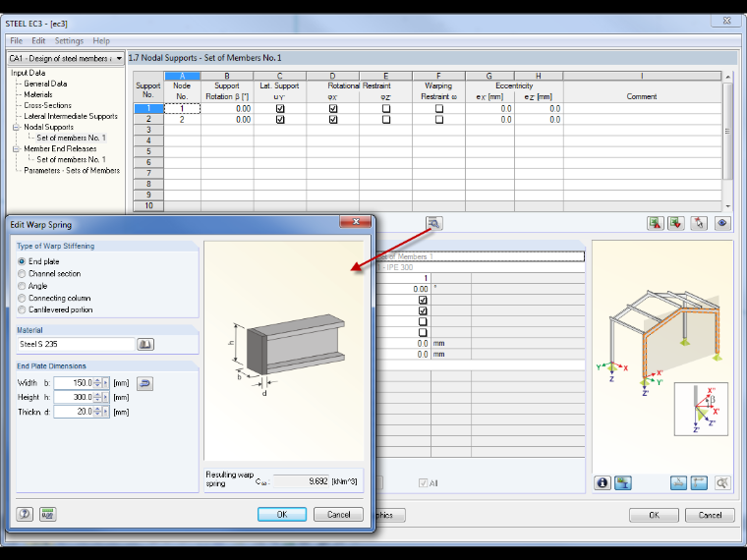747x560 pixels.
Task: Click eX' eccentricity cell for support 1
Action: point(489,109)
